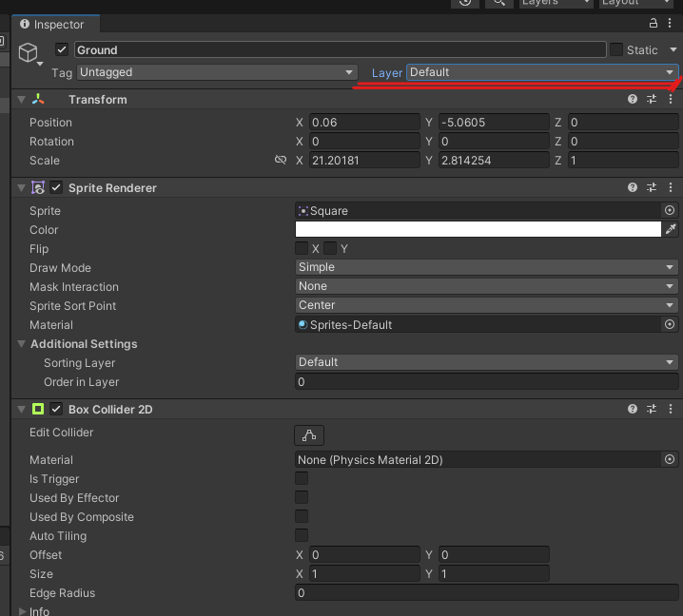Open Inspector tab options menu

[x=670, y=23]
